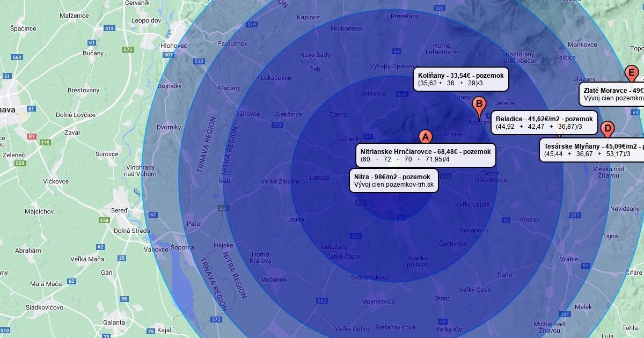The height and width of the screenshot is (338, 644).
Task: Open Nitrianske Hrnčiarovce 68,48€ price label
Action: [425, 155]
